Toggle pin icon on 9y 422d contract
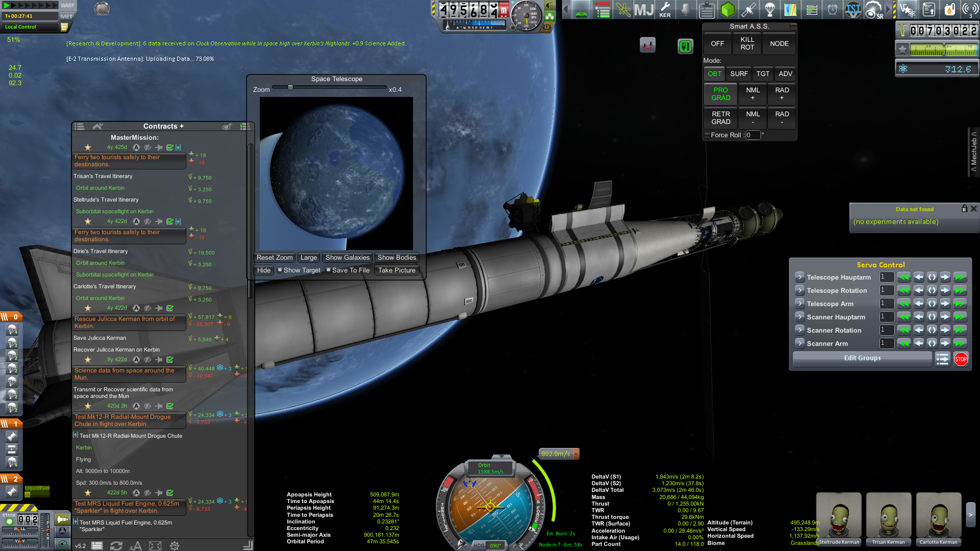980x551 pixels. pyautogui.click(x=159, y=360)
